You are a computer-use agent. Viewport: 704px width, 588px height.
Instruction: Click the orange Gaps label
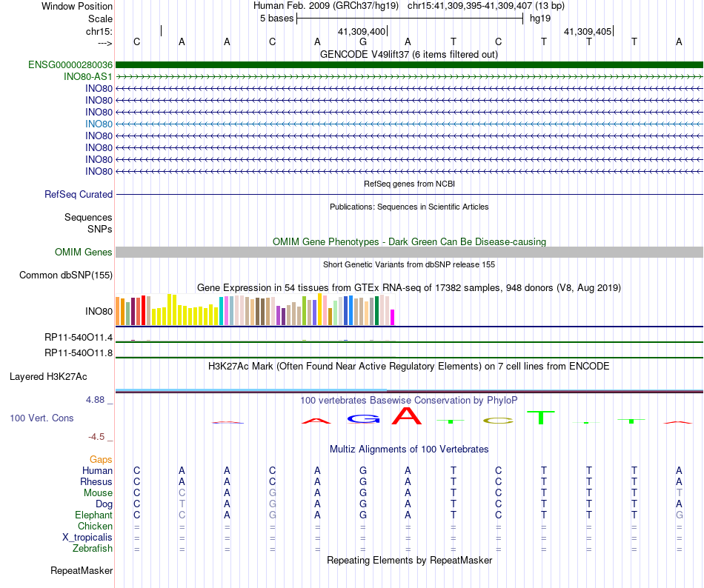click(101, 459)
